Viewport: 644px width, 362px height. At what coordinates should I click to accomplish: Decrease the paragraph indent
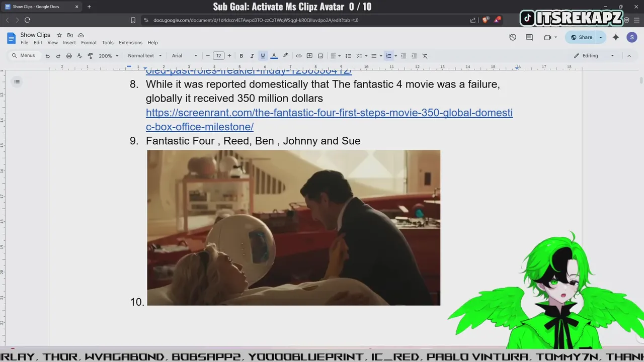[x=404, y=56]
